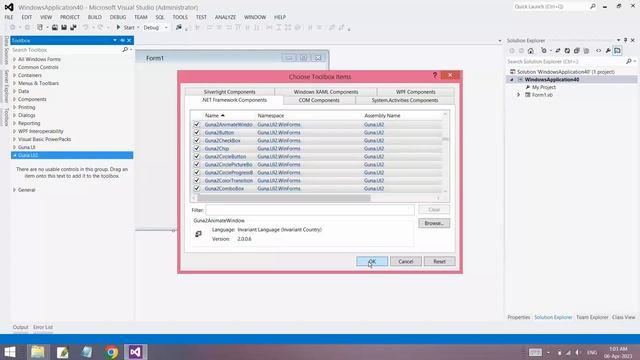The image size is (640, 360).
Task: Click the View Code angle-brackets icon
Action: tap(598, 51)
